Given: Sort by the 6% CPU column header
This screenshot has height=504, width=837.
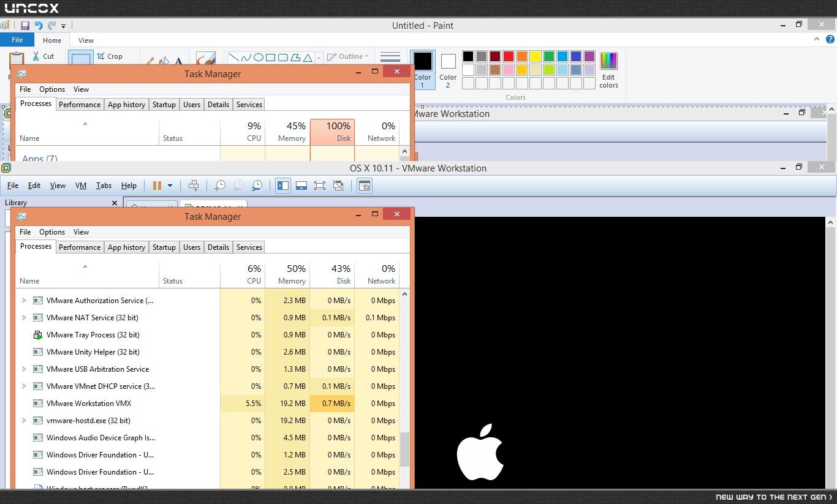Looking at the screenshot, I should (x=243, y=274).
